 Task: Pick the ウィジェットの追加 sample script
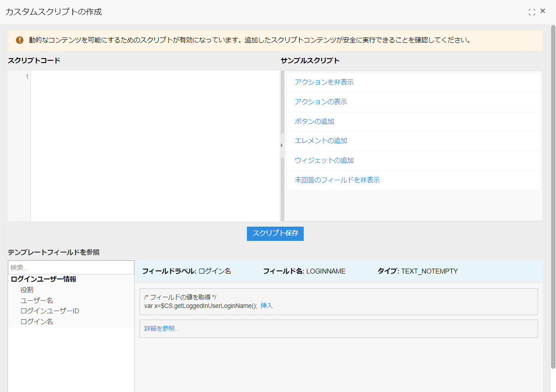[x=324, y=160]
